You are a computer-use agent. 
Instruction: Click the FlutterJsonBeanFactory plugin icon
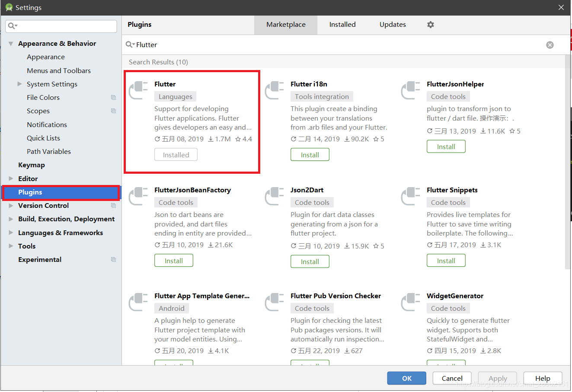click(139, 196)
